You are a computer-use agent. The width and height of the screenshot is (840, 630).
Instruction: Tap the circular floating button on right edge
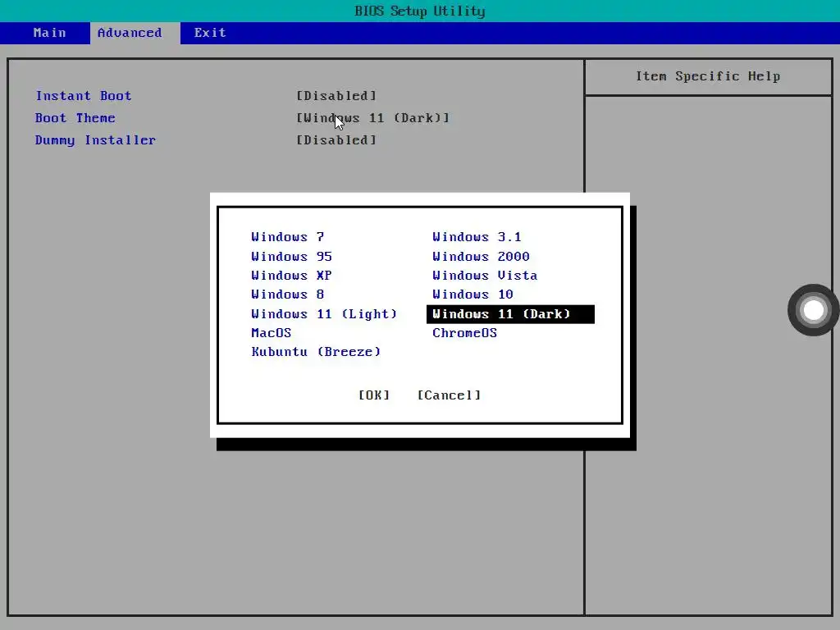[813, 309]
